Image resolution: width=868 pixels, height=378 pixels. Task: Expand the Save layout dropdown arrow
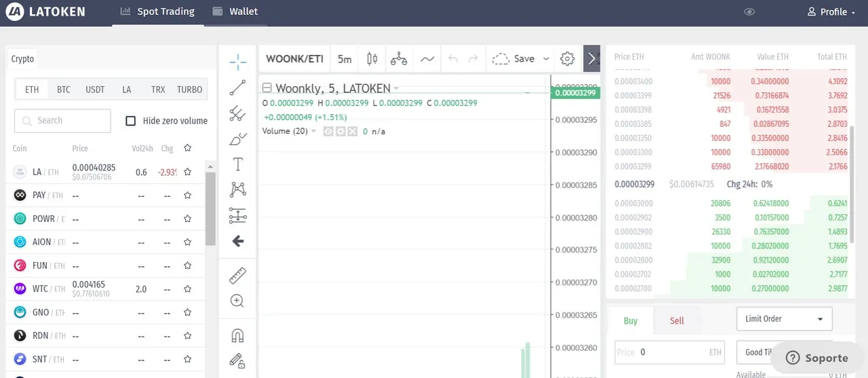pyautogui.click(x=546, y=59)
